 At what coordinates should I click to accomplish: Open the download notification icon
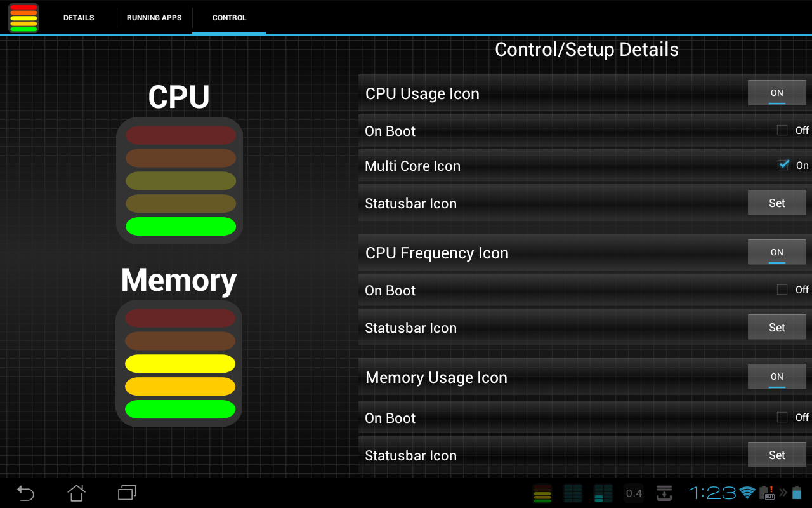pos(664,493)
